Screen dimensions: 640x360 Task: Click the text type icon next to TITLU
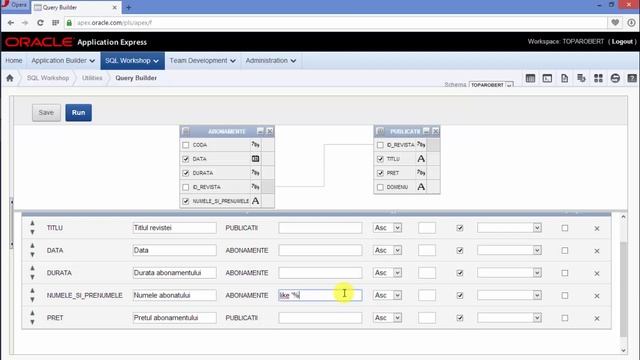click(x=421, y=159)
